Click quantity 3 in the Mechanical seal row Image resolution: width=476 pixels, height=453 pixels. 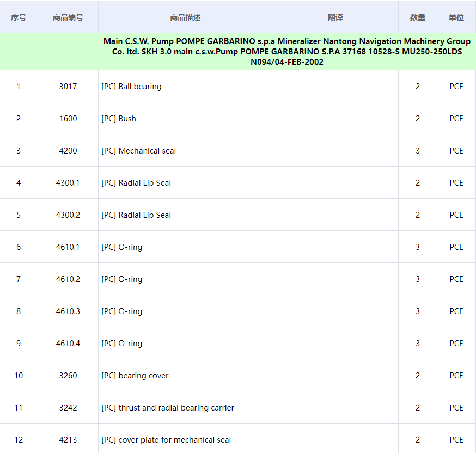[x=418, y=151]
